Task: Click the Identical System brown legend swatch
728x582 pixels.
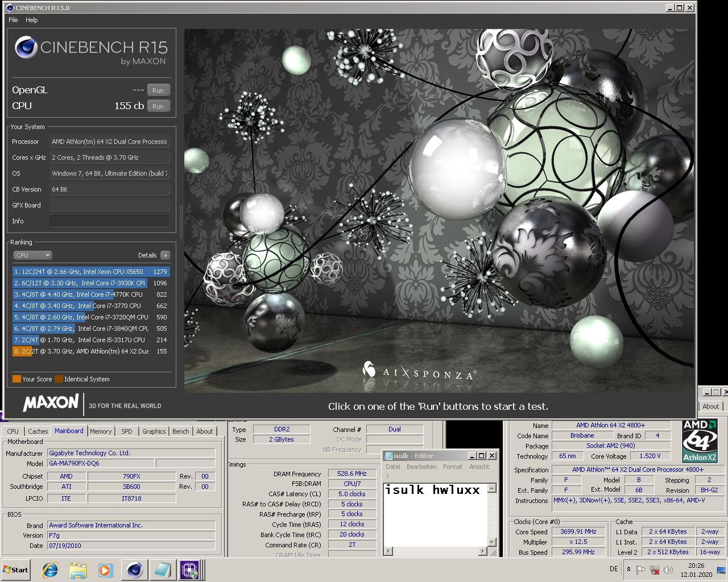Action: (59, 379)
